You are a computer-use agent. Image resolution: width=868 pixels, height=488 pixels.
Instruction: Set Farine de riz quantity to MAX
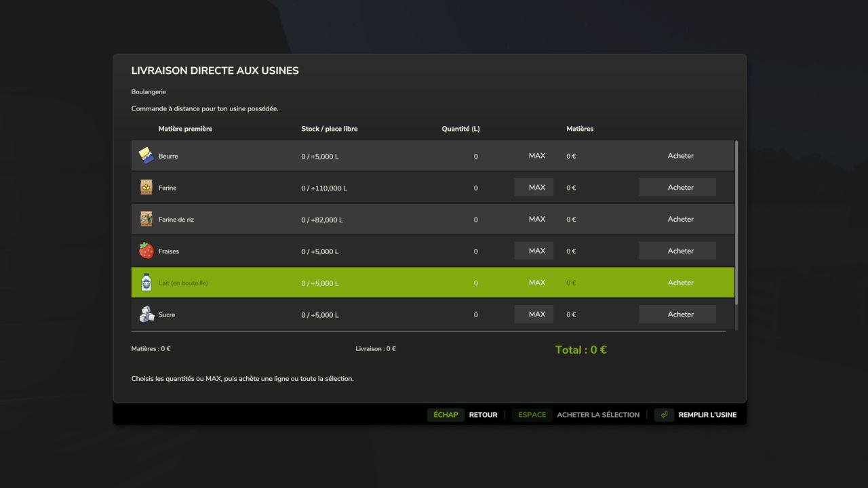coord(534,219)
